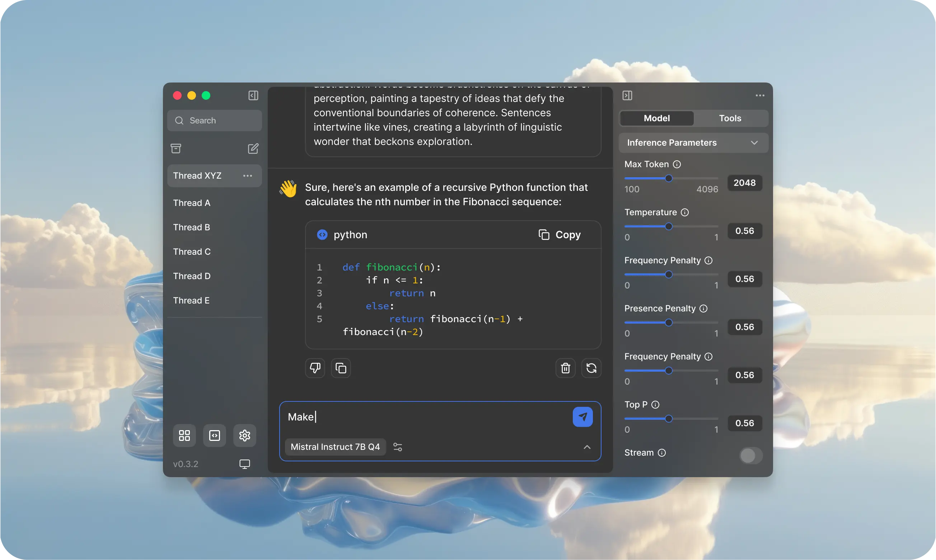
Task: Click the thumbs down feedback icon
Action: pos(315,368)
